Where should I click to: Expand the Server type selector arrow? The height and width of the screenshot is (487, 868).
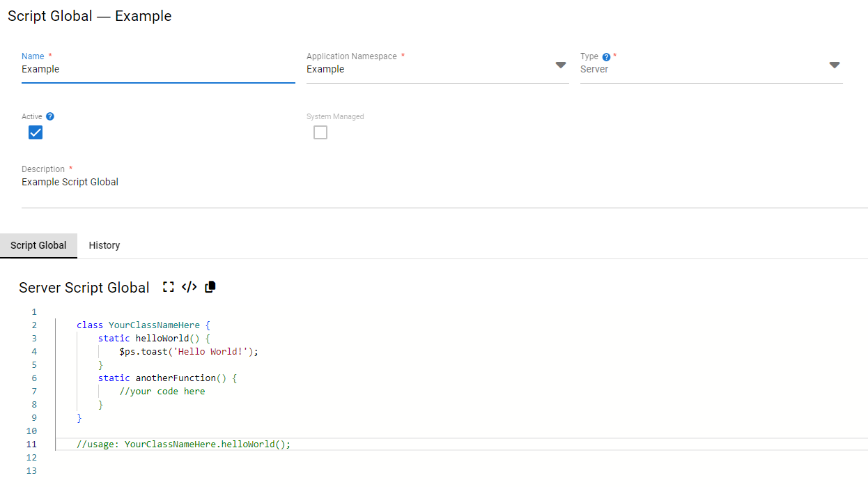point(835,65)
